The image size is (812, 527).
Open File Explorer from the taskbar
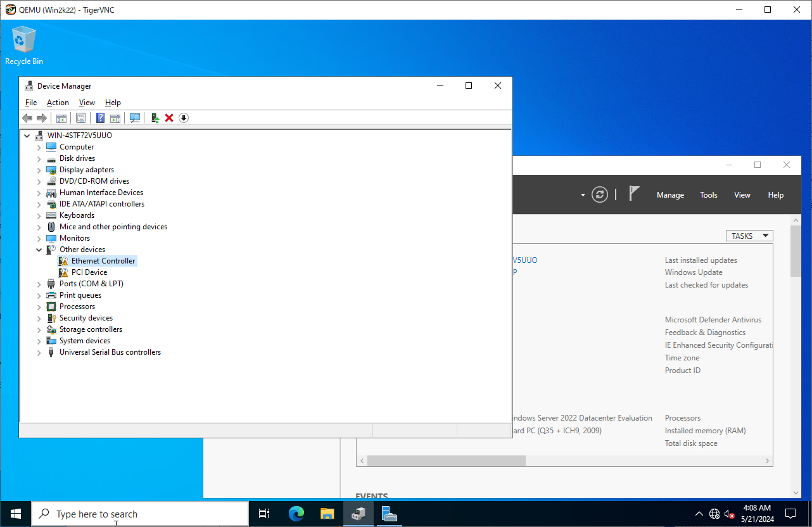click(327, 514)
